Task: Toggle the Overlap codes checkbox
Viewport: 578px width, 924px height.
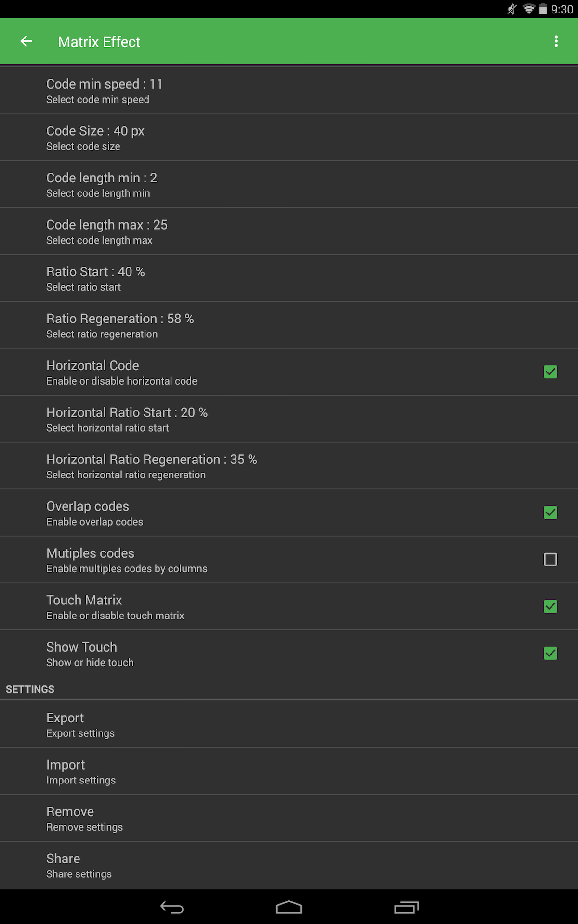Action: pyautogui.click(x=551, y=513)
